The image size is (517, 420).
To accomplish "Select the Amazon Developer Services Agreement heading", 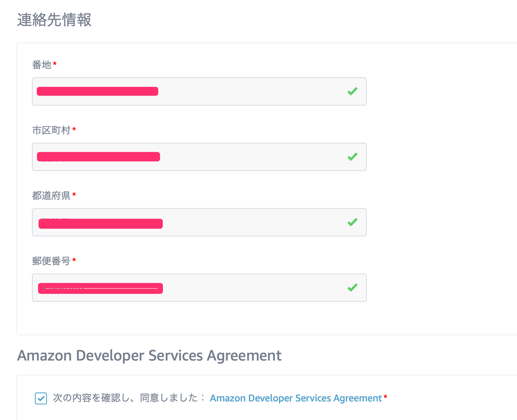I will coord(149,356).
